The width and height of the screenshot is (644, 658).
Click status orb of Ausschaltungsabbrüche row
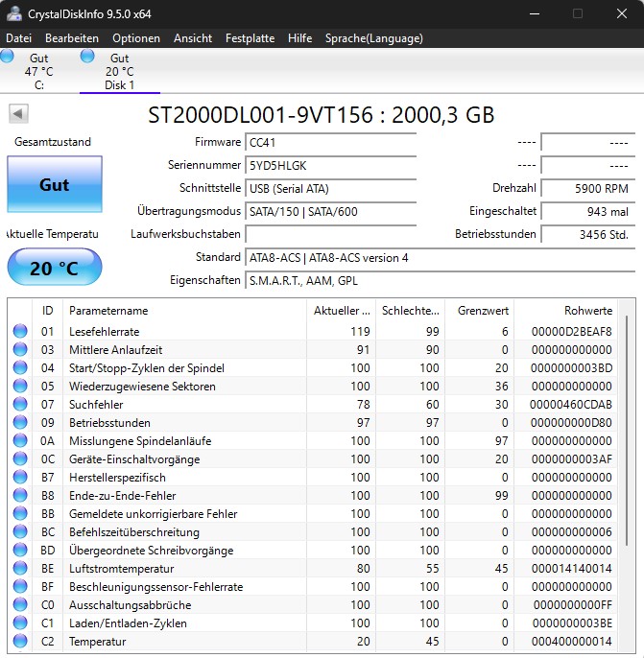pos(20,604)
